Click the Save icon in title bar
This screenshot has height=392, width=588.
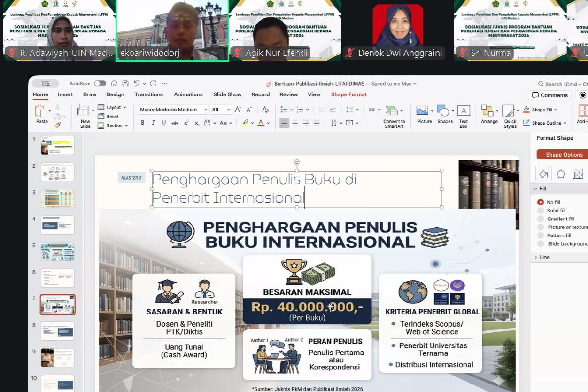125,84
